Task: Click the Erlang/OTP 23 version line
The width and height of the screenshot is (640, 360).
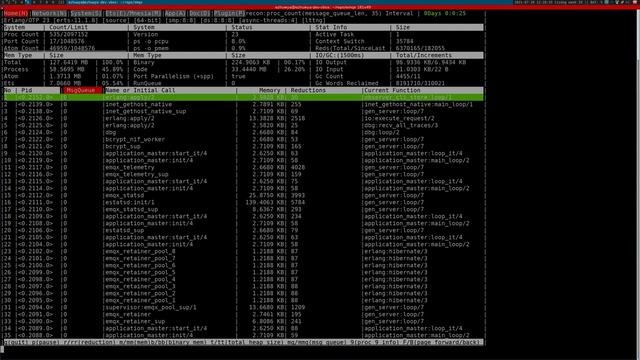Action: click(164, 20)
